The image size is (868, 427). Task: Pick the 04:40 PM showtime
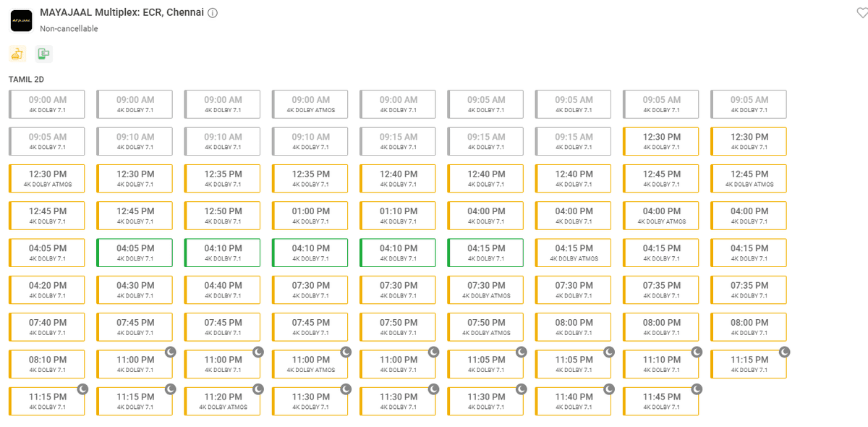[222, 290]
